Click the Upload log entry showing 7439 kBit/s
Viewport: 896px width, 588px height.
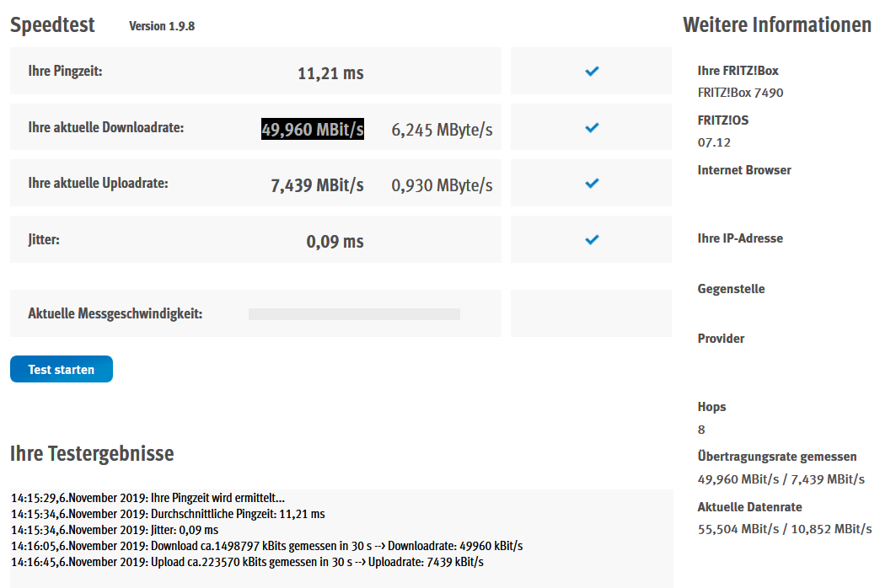[247, 562]
